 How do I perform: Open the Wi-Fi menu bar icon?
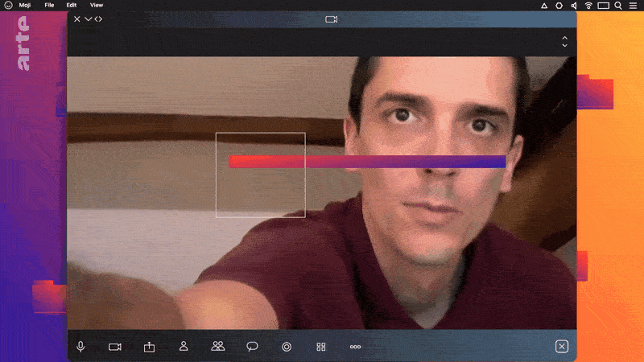(x=588, y=6)
